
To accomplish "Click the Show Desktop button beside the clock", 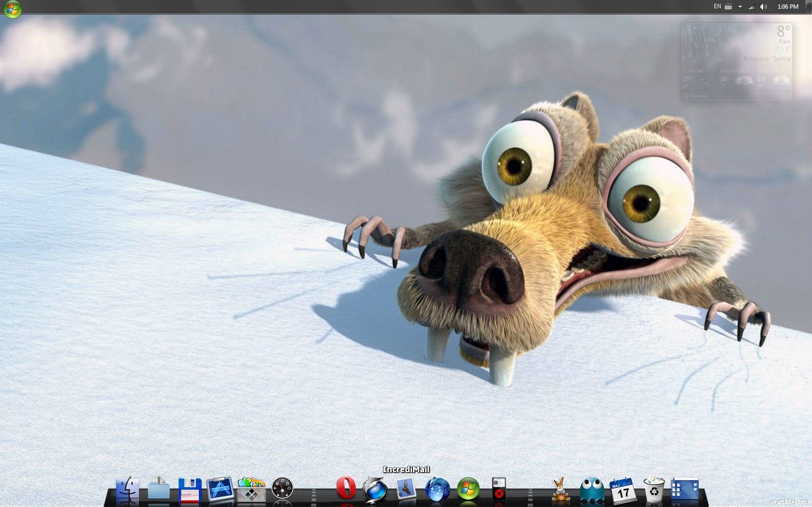I will pos(809,7).
